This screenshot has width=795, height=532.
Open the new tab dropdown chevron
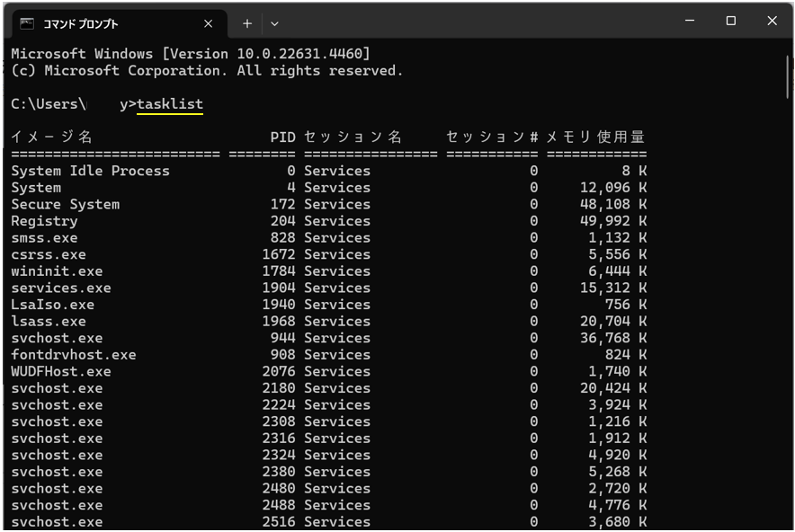[x=273, y=23]
